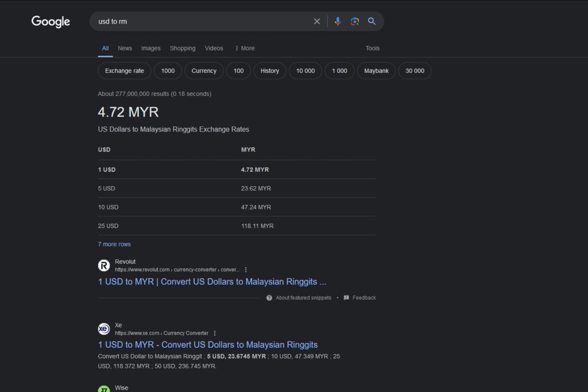The height and width of the screenshot is (392, 588).
Task: Click the Revolut result favicon
Action: pyautogui.click(x=104, y=265)
